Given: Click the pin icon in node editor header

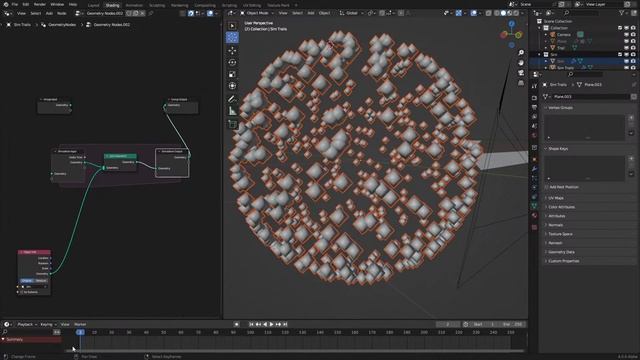Looking at the screenshot, I should [151, 13].
